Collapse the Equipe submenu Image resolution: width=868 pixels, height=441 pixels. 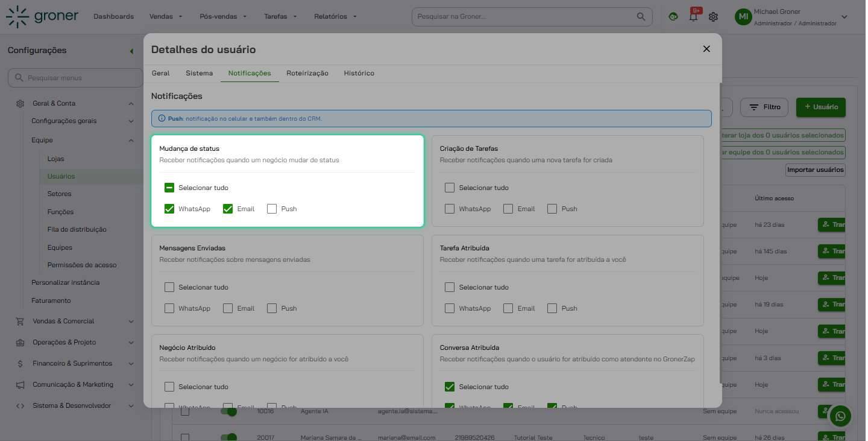[x=131, y=141]
